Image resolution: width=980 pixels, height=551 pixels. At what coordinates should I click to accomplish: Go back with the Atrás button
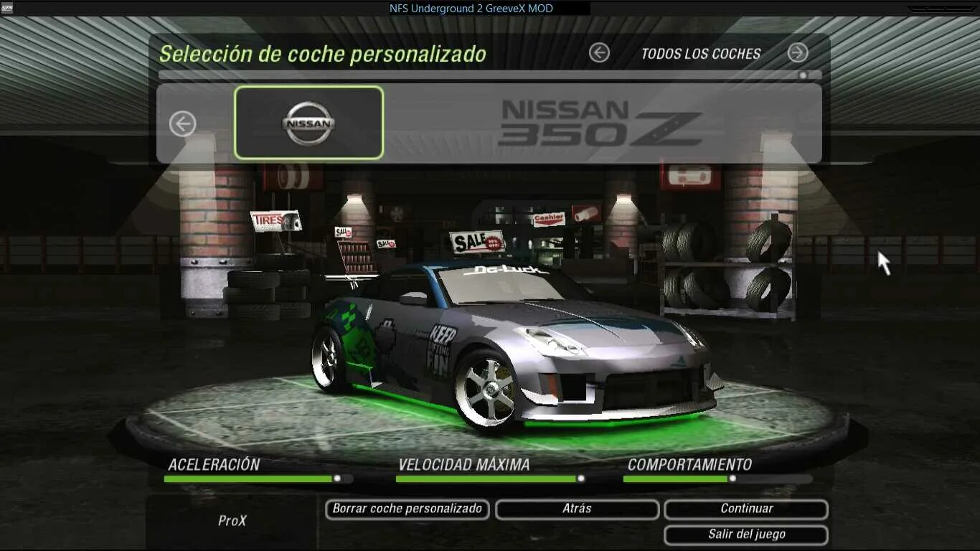tap(577, 509)
